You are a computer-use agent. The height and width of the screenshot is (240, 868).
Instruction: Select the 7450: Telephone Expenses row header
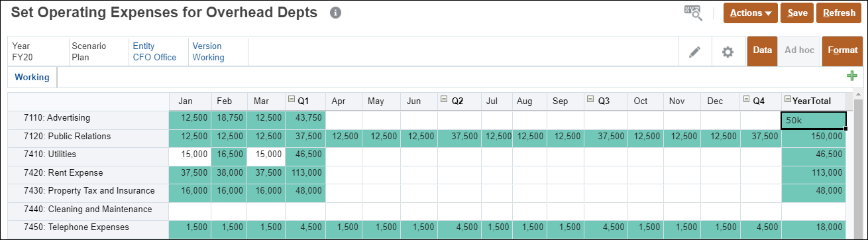tap(88, 229)
